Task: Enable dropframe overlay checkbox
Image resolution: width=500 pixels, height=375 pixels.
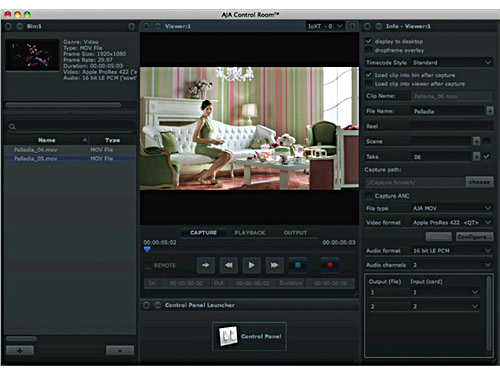Action: pyautogui.click(x=368, y=50)
